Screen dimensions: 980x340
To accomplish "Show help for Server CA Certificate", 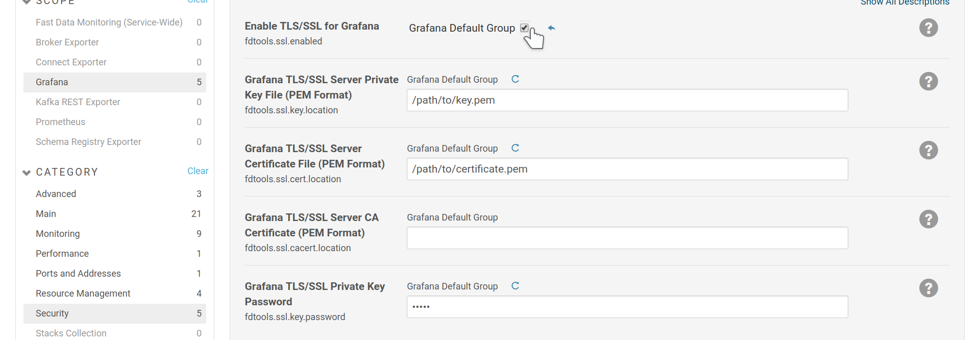I will click(x=928, y=219).
